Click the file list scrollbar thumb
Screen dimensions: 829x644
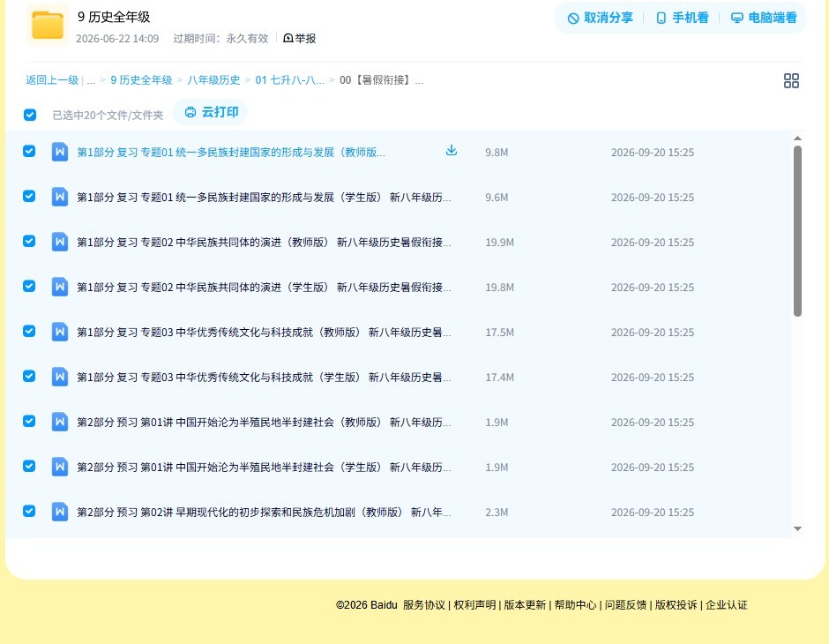pyautogui.click(x=797, y=231)
